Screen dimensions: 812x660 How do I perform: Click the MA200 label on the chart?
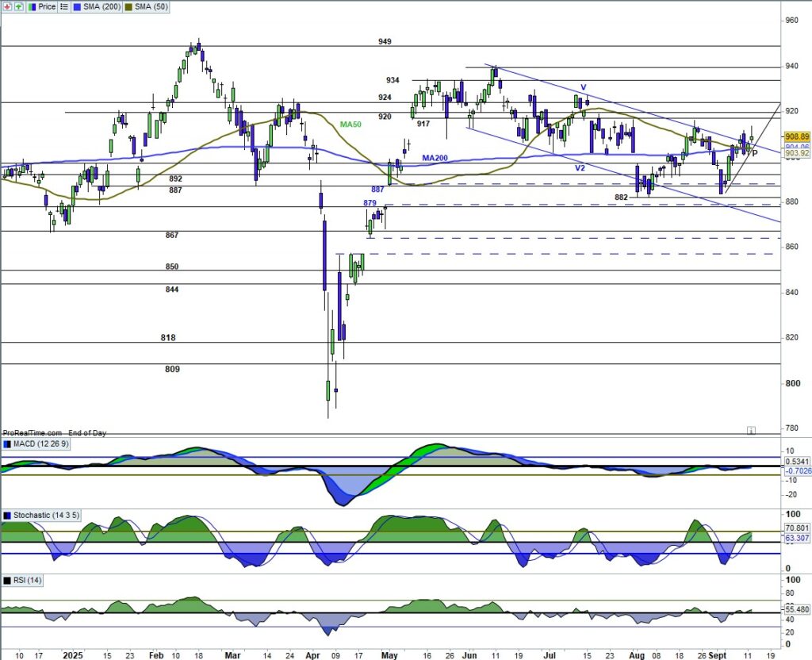tap(433, 159)
